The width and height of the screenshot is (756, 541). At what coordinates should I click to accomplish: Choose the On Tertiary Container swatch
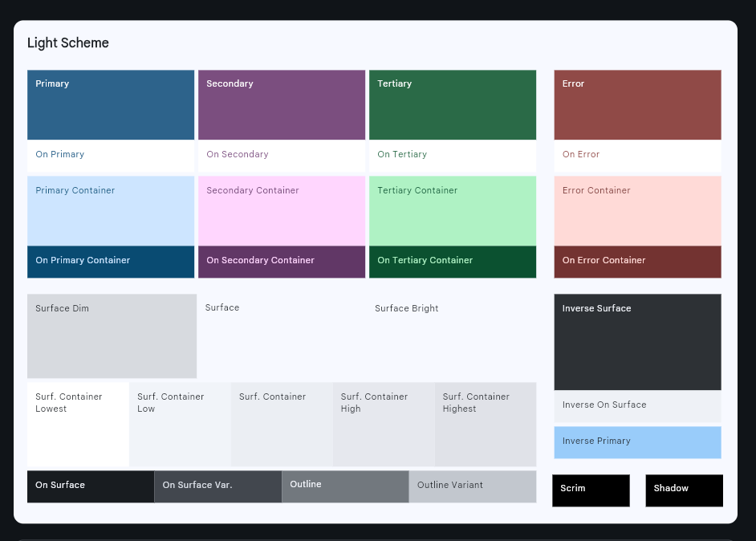453,262
